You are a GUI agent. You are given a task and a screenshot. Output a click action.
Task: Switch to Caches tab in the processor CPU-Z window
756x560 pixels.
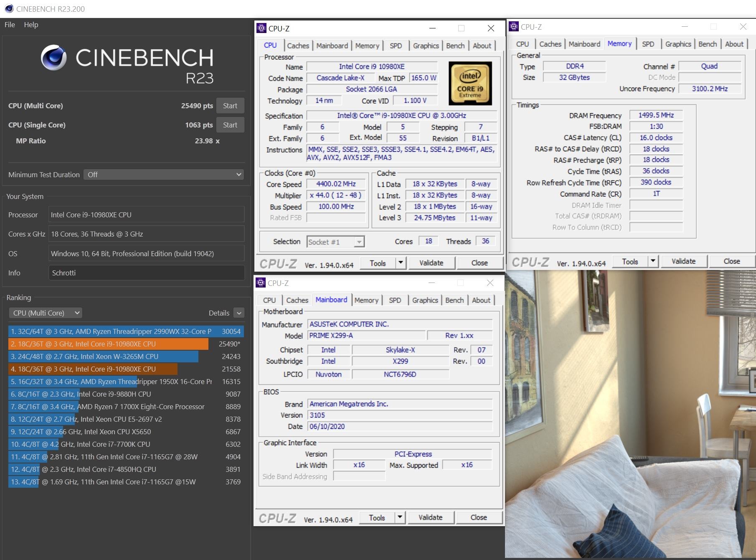pos(298,46)
